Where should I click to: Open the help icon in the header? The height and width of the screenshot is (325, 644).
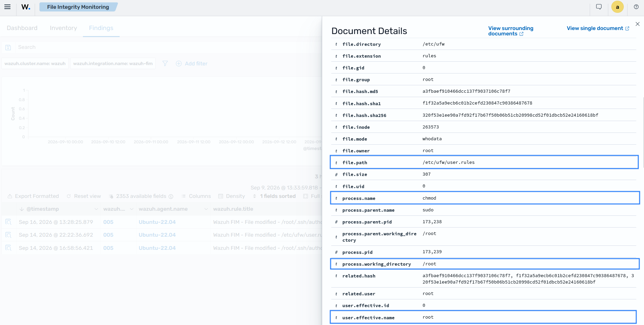636,7
